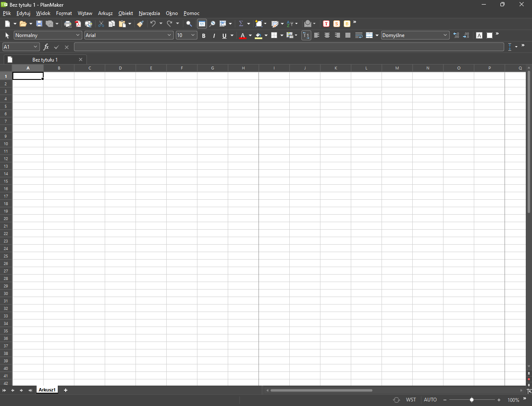The height and width of the screenshot is (406, 532).
Task: Cut selection with the scissors icon
Action: [x=101, y=24]
